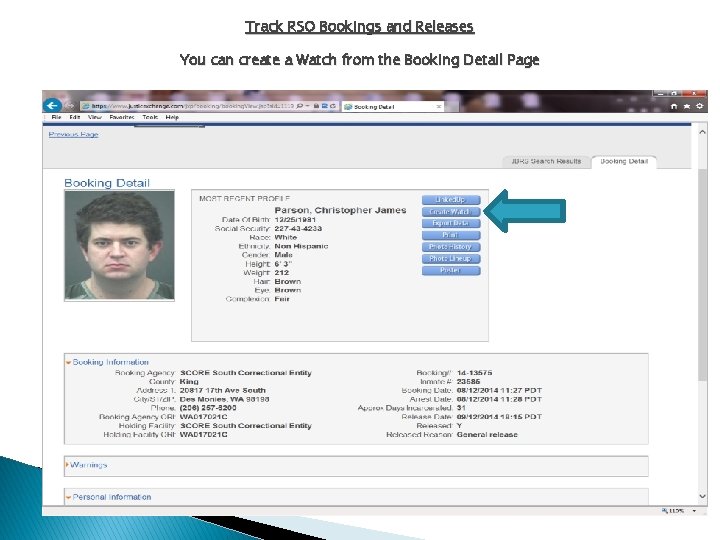Open the browser Home icon

coord(674,107)
